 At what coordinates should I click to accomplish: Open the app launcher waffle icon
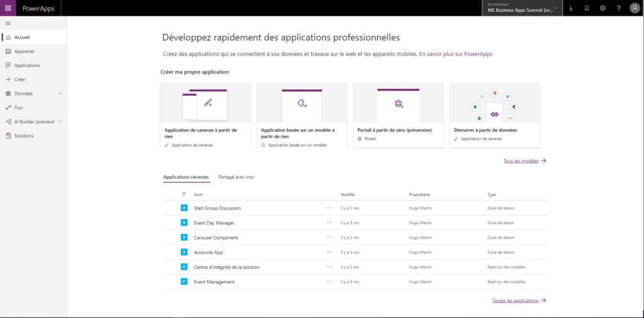tap(8, 8)
